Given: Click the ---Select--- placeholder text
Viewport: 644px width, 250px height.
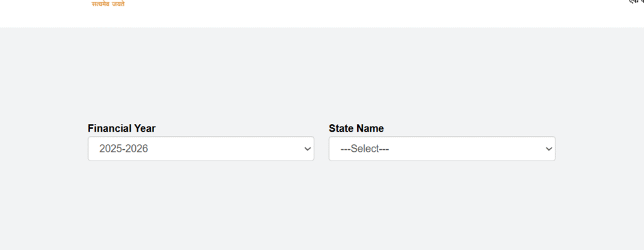Looking at the screenshot, I should (365, 149).
